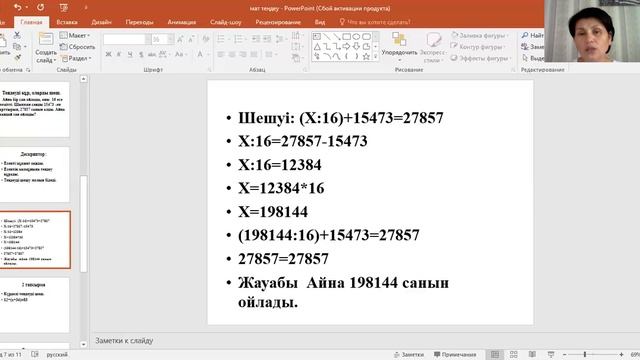Select the triangle shape in shapes gallery
The width and height of the screenshot is (640, 360).
click(317, 47)
